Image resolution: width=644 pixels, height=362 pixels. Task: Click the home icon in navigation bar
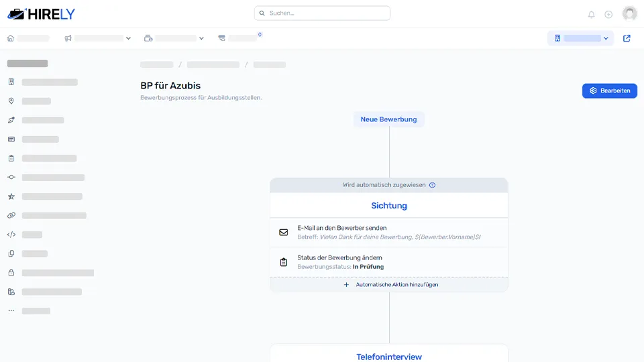[x=11, y=38]
